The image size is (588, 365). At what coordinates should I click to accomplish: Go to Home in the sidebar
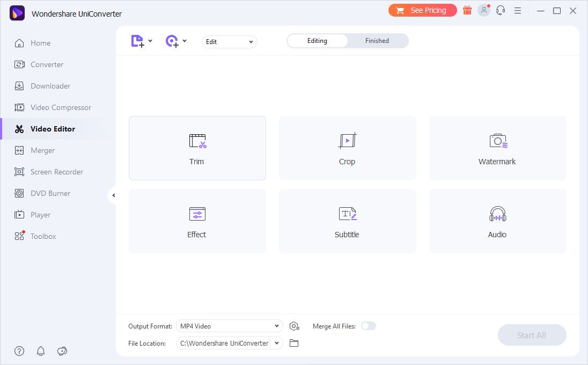[58, 43]
